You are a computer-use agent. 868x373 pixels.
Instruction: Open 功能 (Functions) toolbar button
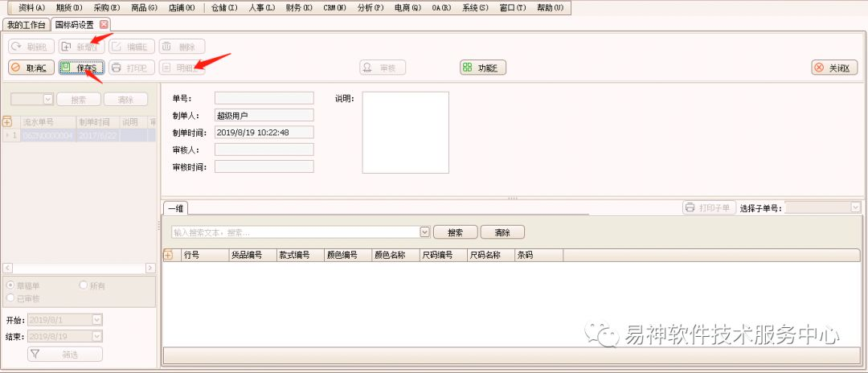coord(483,68)
